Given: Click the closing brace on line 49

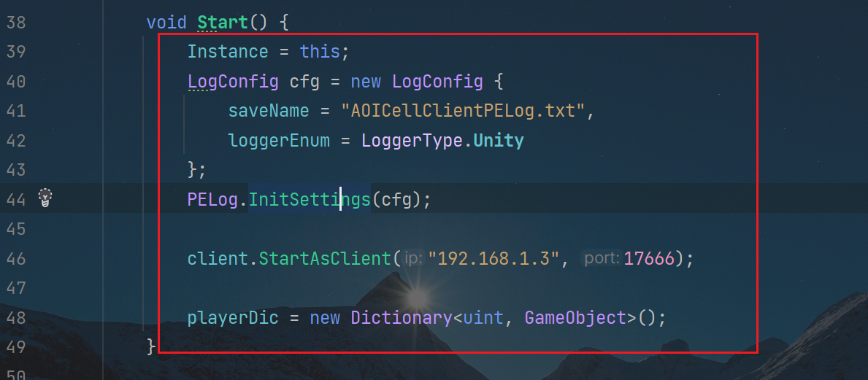Looking at the screenshot, I should click(151, 347).
